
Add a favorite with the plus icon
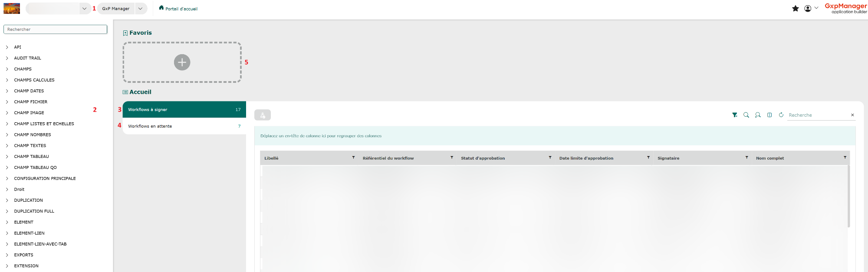[182, 62]
